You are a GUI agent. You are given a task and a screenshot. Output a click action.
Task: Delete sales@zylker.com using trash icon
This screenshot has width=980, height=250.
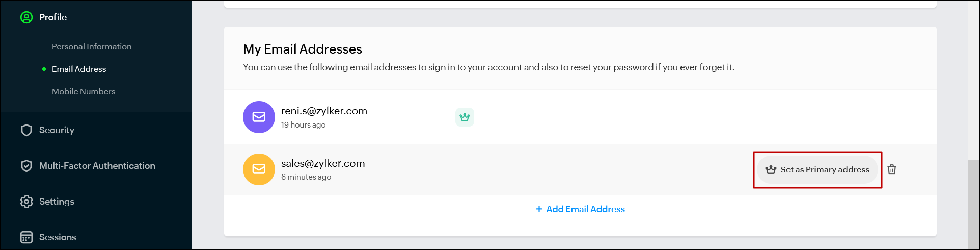(x=892, y=169)
